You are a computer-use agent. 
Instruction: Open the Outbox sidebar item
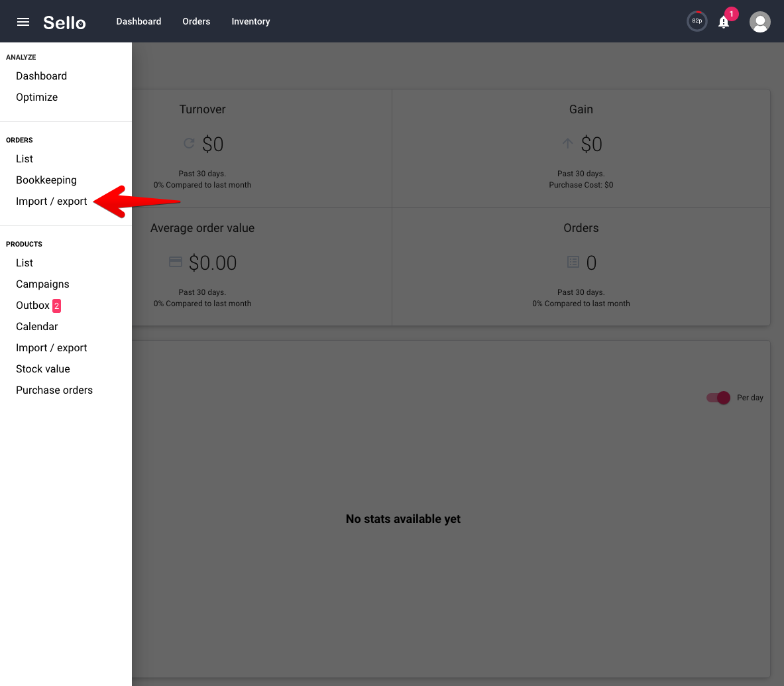[33, 306]
